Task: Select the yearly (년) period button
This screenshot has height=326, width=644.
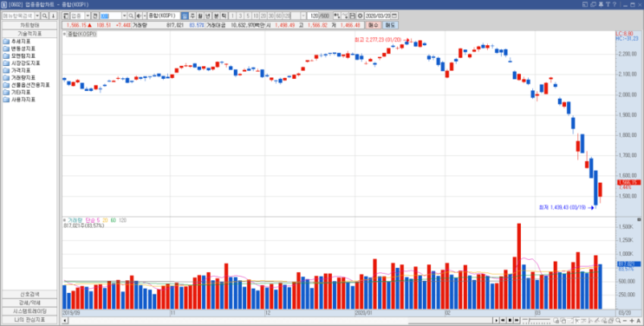Action: [x=208, y=16]
